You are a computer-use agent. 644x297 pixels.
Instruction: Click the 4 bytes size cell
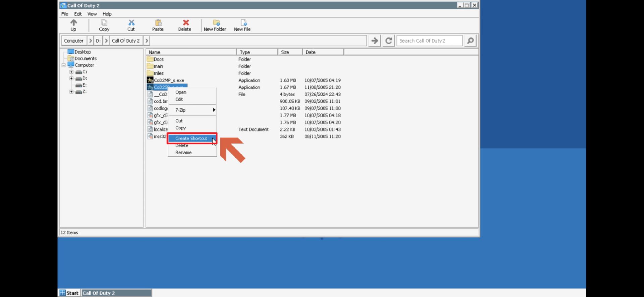(287, 94)
